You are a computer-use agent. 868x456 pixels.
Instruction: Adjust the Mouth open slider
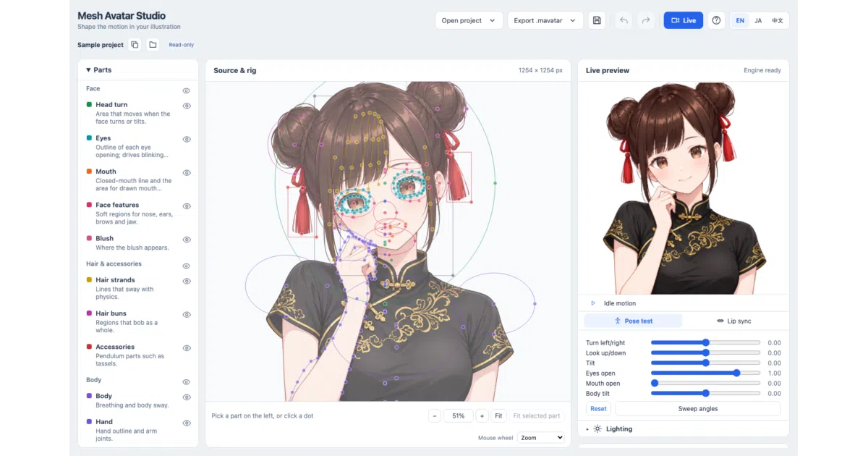705,383
